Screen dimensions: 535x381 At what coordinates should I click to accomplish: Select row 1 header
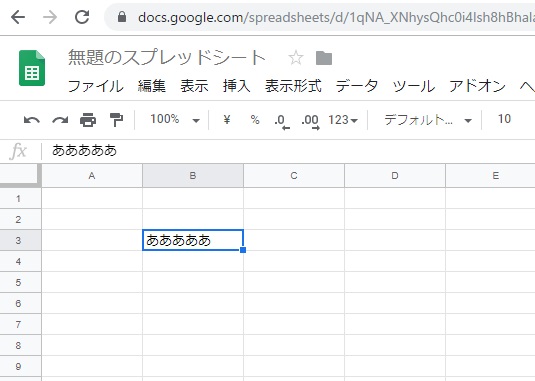pos(20,198)
